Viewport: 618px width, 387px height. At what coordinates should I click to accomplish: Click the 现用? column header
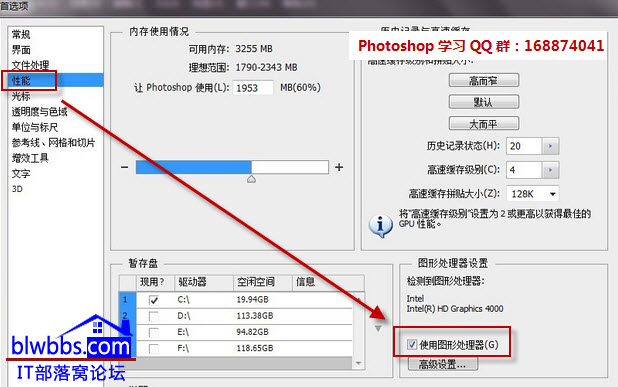[155, 282]
